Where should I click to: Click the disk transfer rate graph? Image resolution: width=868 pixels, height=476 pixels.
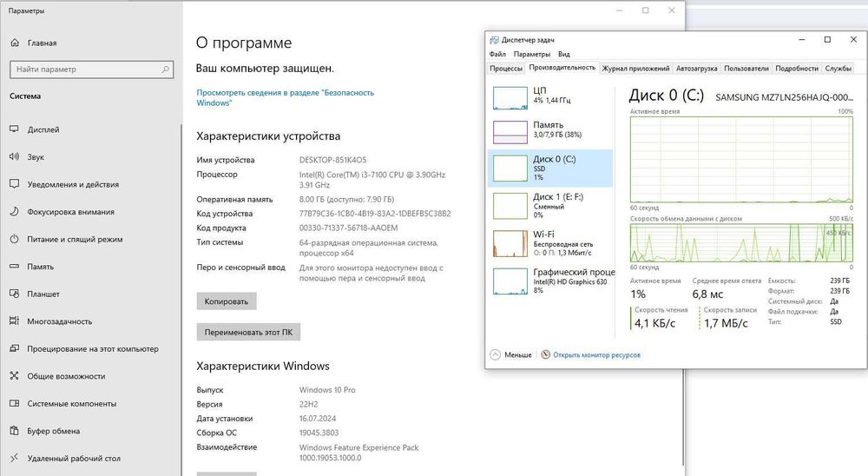(x=741, y=242)
